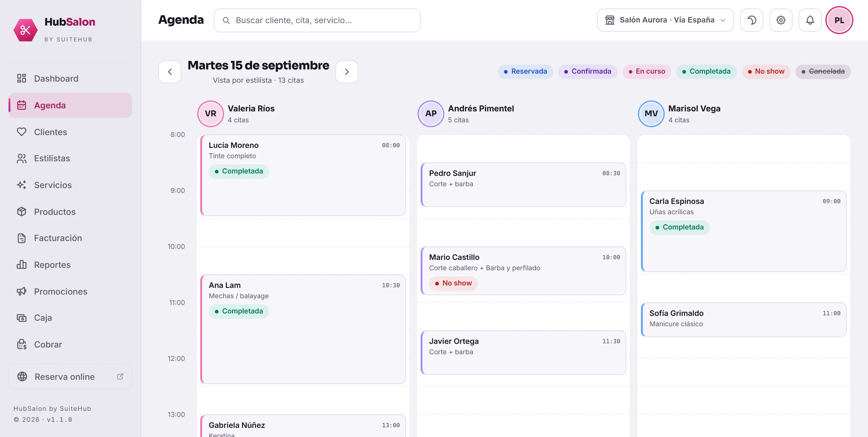Image resolution: width=868 pixels, height=437 pixels.
Task: Open the Productos menu item
Action: 70,212
